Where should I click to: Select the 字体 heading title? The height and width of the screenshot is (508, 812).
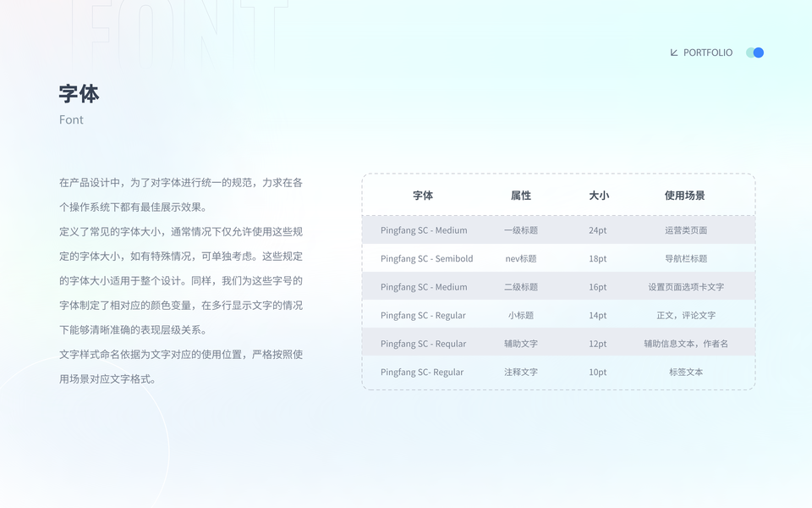[x=79, y=94]
